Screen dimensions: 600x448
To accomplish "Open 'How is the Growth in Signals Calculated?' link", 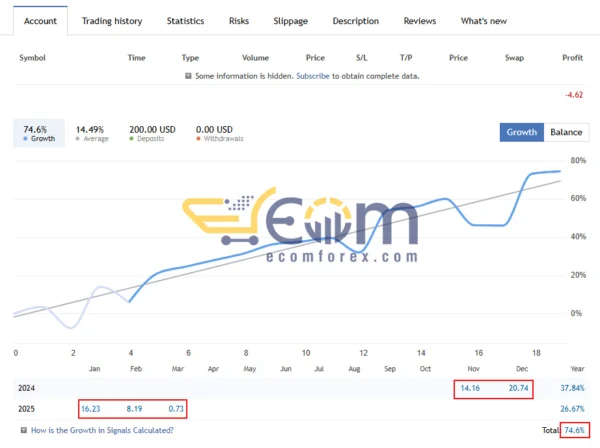I will (102, 430).
